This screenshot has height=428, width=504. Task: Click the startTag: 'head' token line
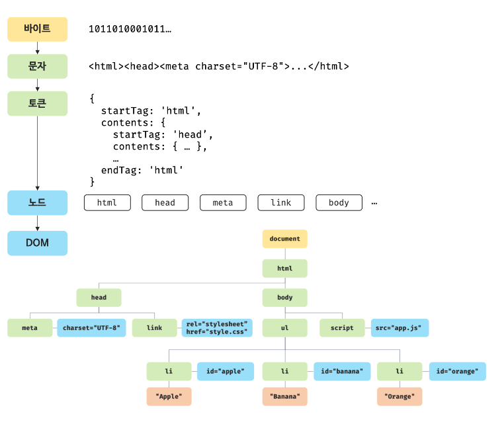point(163,135)
